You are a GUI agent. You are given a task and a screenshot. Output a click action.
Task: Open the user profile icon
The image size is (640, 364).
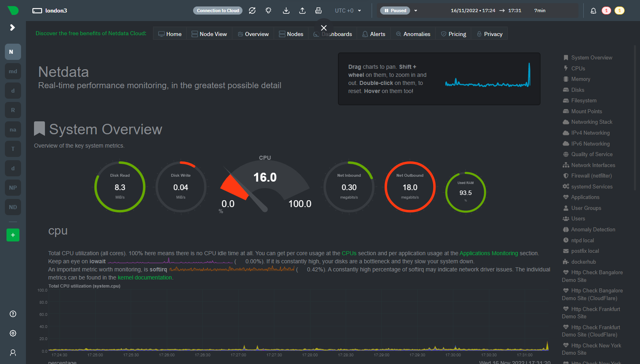point(13,353)
